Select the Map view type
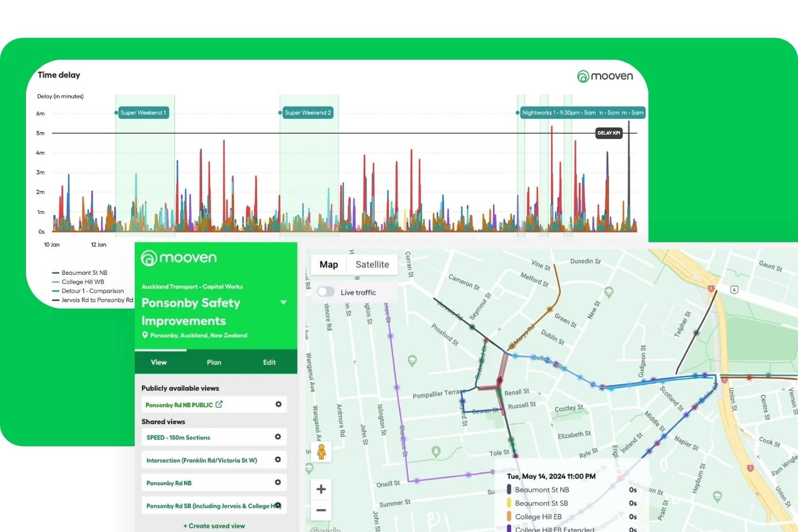This screenshot has height=532, width=798. (329, 265)
